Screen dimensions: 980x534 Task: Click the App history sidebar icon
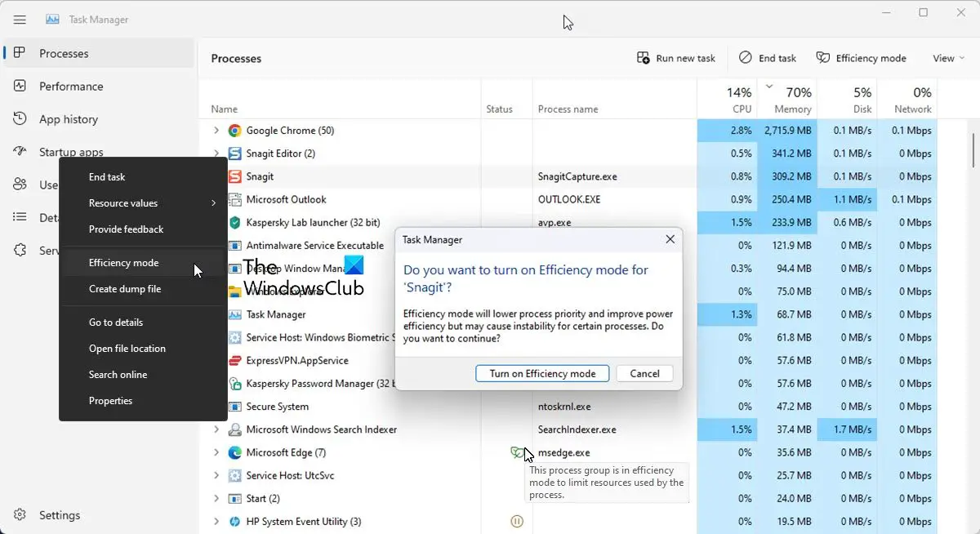pos(21,119)
